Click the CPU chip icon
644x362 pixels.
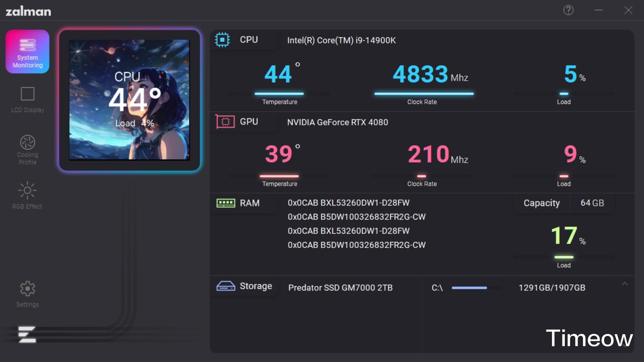pyautogui.click(x=222, y=40)
